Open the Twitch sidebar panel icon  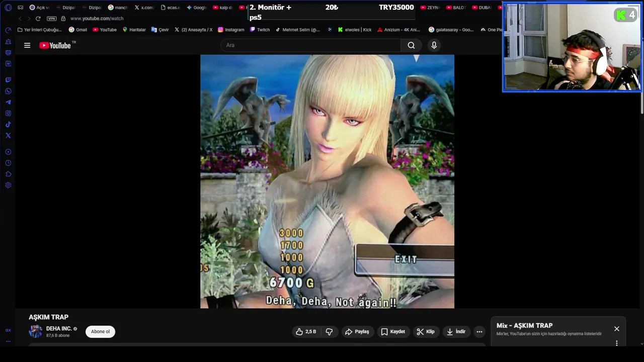(8, 80)
